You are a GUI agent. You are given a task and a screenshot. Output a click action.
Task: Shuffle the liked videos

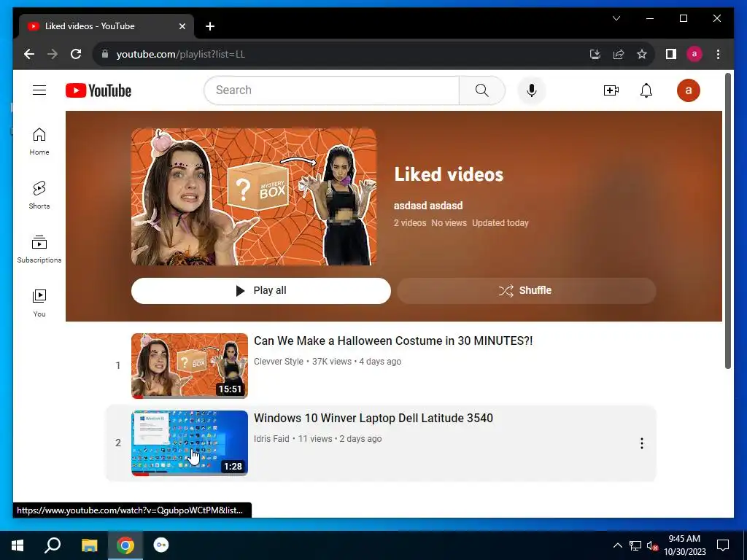click(527, 290)
